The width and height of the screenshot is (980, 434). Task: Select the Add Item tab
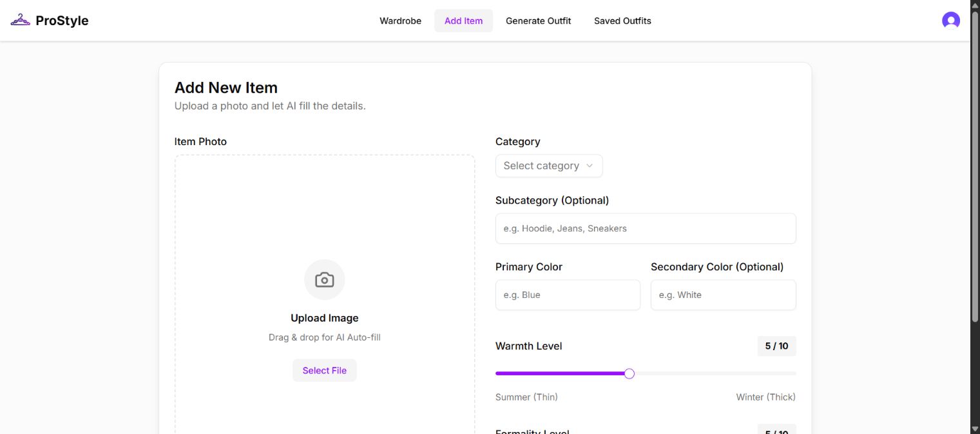tap(463, 21)
